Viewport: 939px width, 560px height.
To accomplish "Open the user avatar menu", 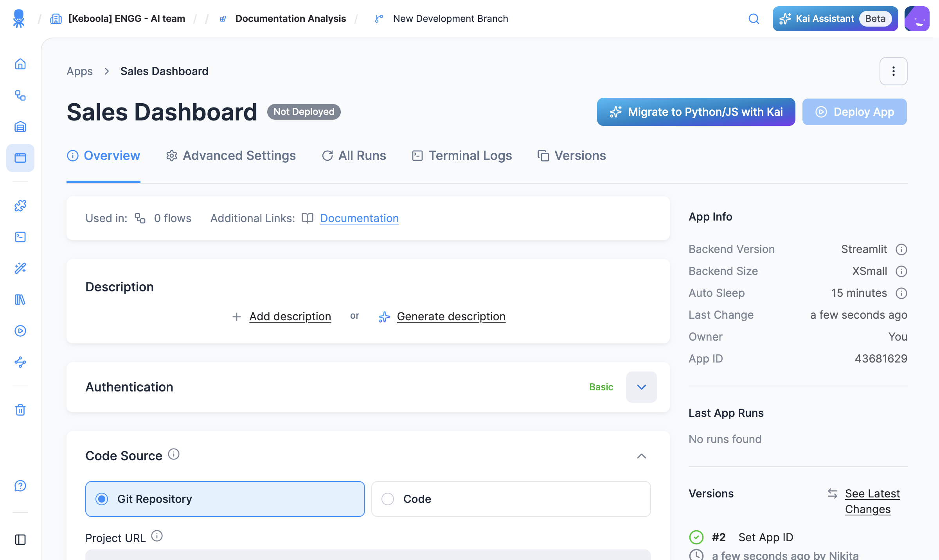I will 917,19.
